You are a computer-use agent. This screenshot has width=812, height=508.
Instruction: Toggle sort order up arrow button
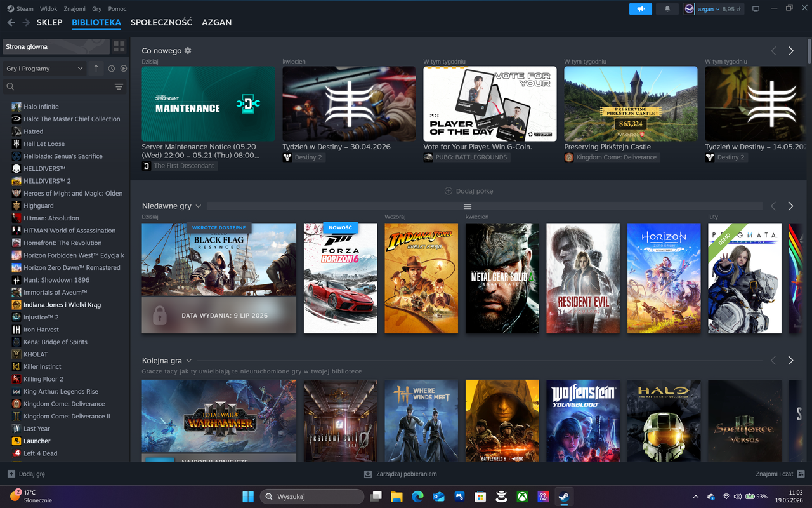pyautogui.click(x=96, y=69)
